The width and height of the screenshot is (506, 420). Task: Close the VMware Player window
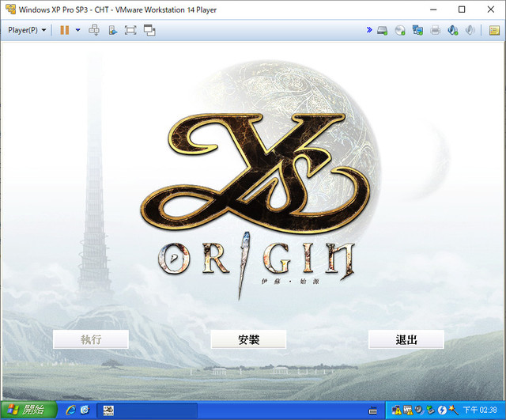(x=490, y=9)
